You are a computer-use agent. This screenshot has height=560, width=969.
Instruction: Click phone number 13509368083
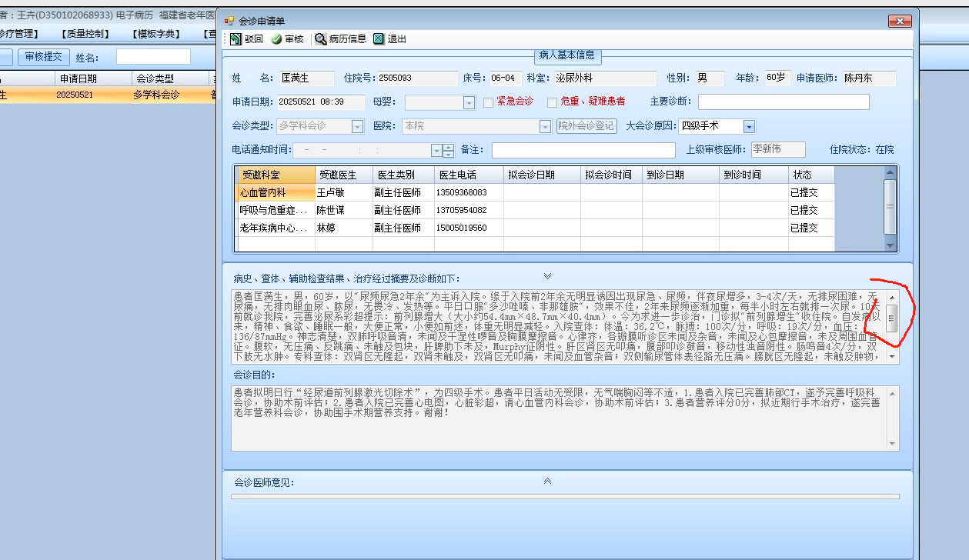(x=469, y=192)
